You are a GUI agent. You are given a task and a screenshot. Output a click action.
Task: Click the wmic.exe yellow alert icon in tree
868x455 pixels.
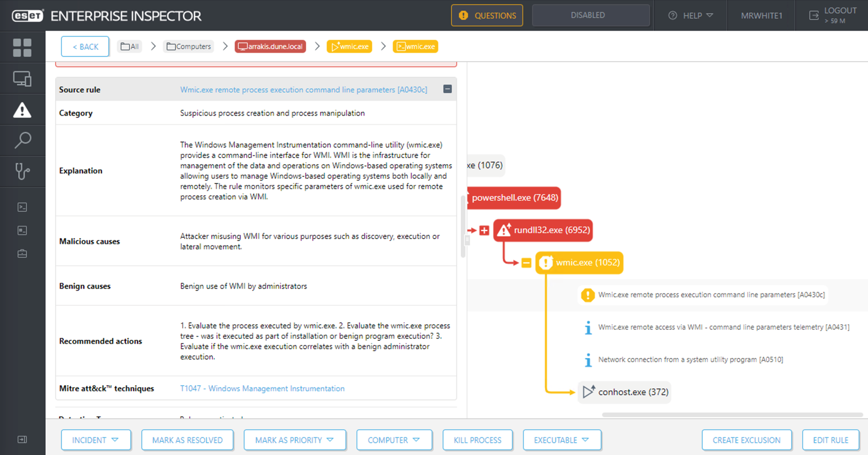(x=546, y=263)
